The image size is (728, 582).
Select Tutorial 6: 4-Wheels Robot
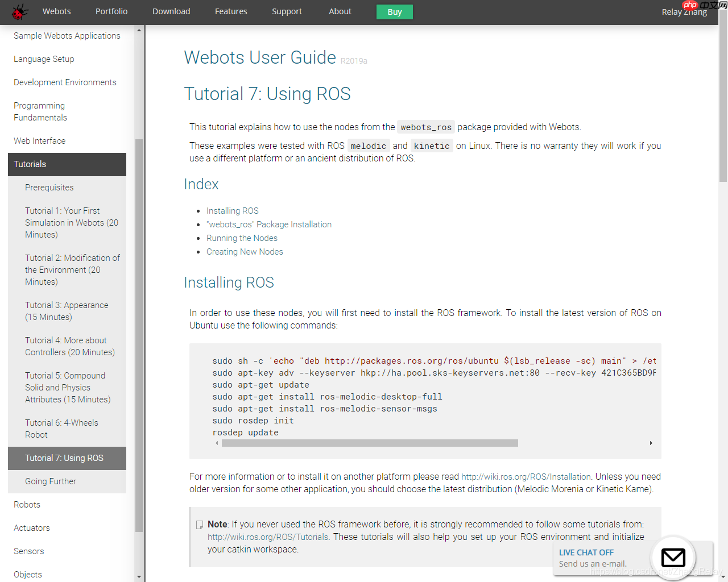(x=67, y=429)
